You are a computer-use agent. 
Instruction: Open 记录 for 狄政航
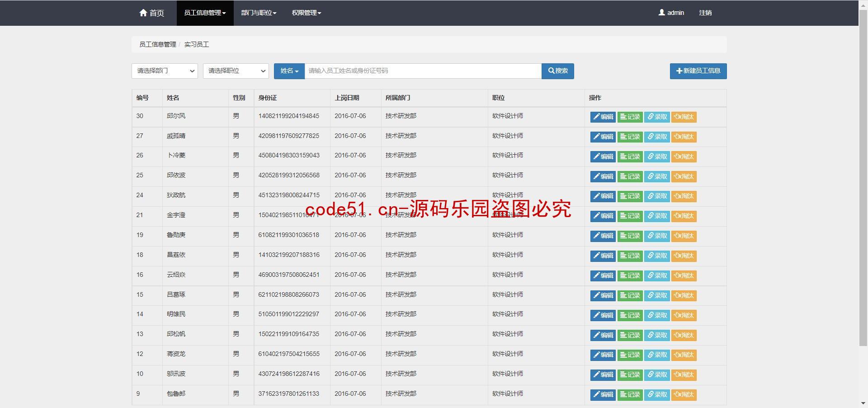[x=630, y=196]
